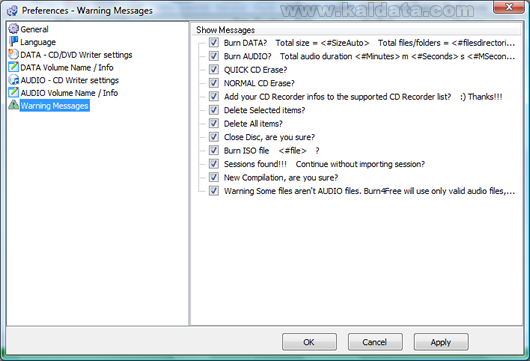Image resolution: width=530 pixels, height=361 pixels.
Task: Toggle the QUICK CD Erase? checkbox
Action: pyautogui.click(x=213, y=70)
